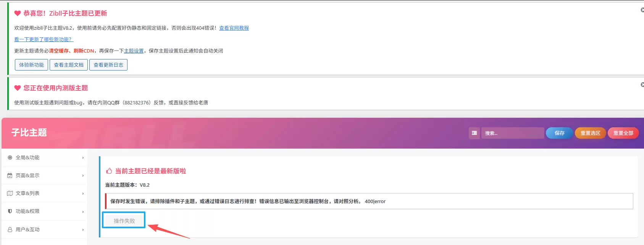Click the 子比主题 header title
Image resolution: width=644 pixels, height=245 pixels.
tap(29, 132)
